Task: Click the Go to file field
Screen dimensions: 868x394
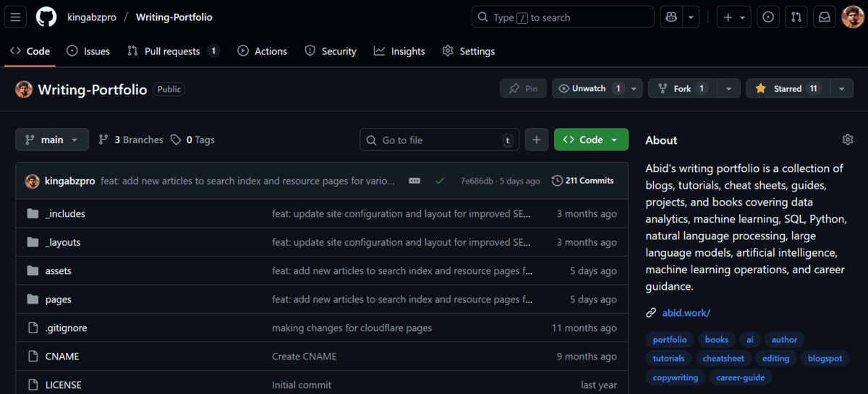Action: coord(439,140)
